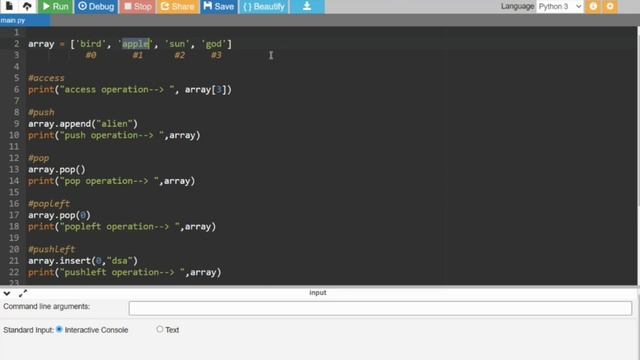Viewport: 640px width, 360px height.
Task: Click the 'bird' string in array
Action: 91,44
